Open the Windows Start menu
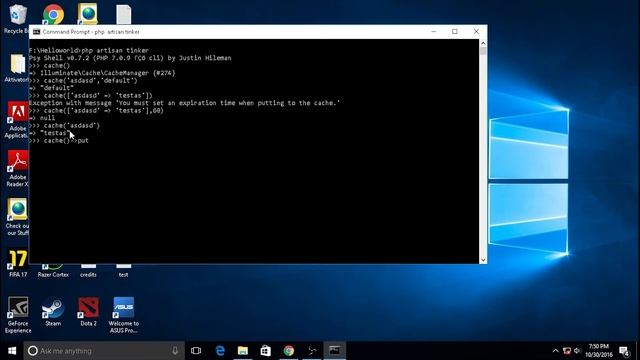Viewport: 640px width, 360px height. pos(12,351)
